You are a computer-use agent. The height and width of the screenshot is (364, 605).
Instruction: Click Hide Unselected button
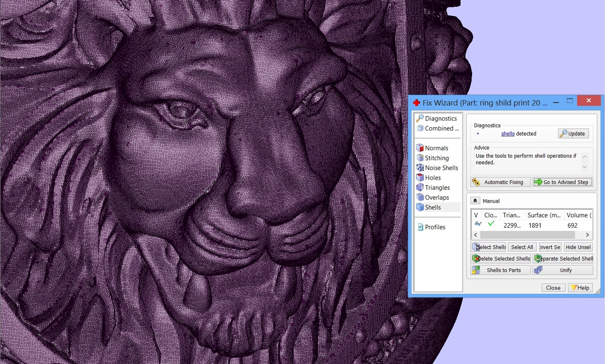[x=578, y=247]
